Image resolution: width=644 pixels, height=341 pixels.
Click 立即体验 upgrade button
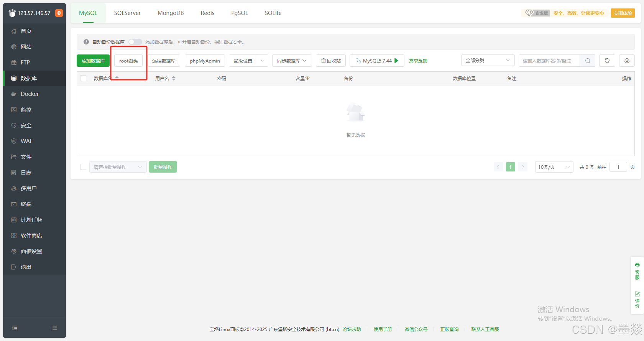pyautogui.click(x=623, y=13)
